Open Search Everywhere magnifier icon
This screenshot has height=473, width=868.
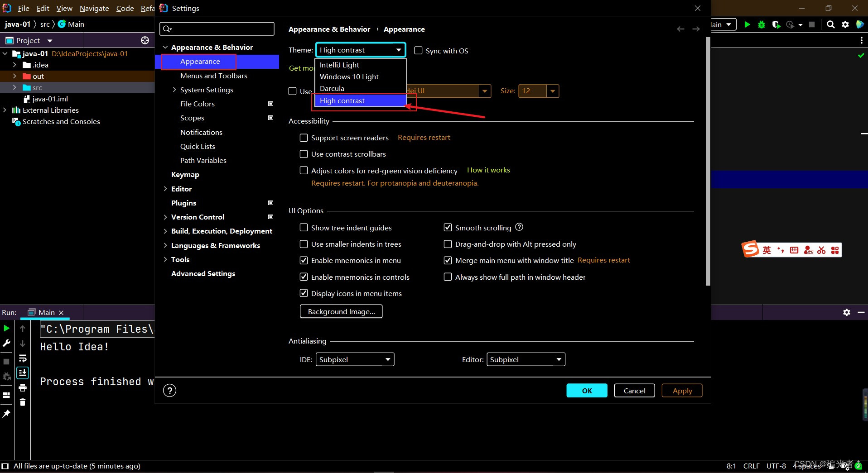point(830,24)
